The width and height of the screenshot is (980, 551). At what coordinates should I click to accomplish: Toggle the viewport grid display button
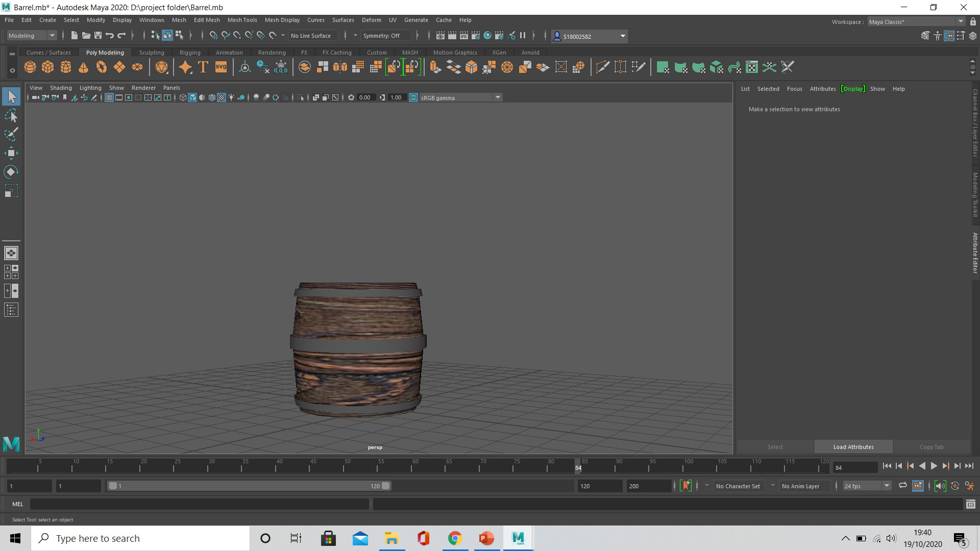[x=109, y=97]
